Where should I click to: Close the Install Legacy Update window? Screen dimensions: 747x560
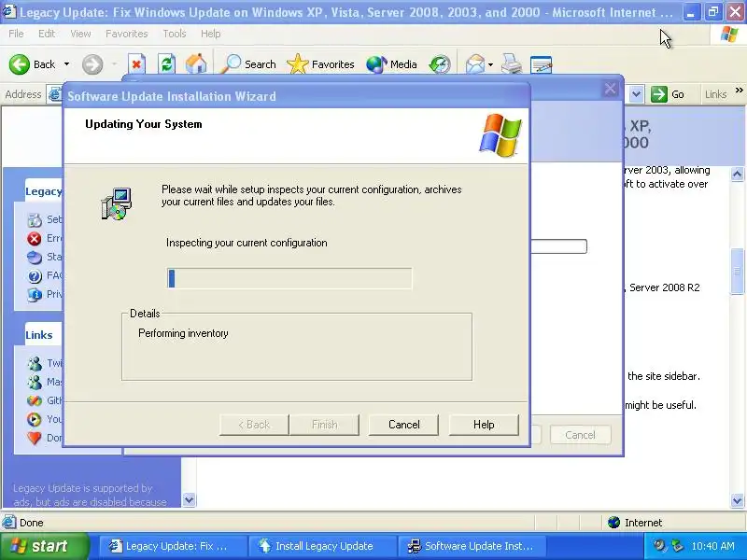click(611, 89)
